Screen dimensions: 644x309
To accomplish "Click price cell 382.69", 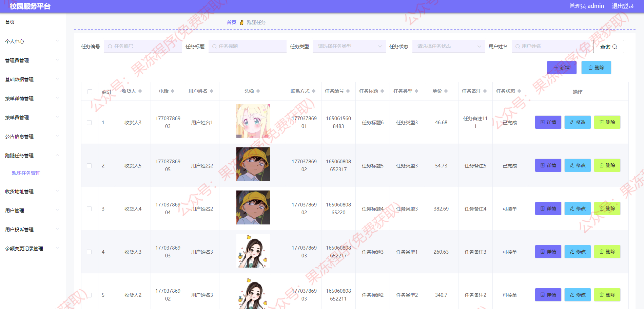I will (441, 209).
